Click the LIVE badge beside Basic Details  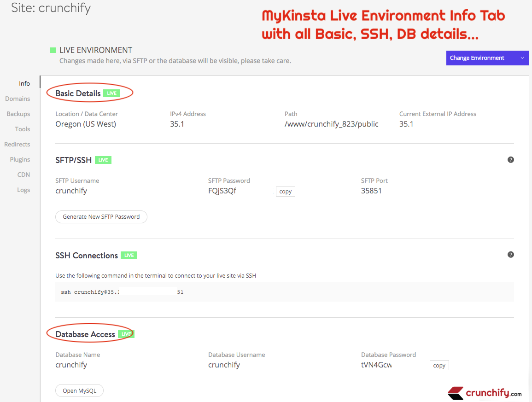pos(111,93)
